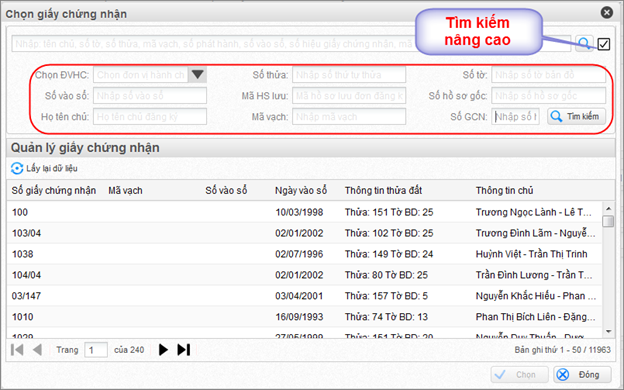Image resolution: width=624 pixels, height=390 pixels.
Task: Click owner cell starting with Phan Thị Bích Liên
Action: click(535, 317)
